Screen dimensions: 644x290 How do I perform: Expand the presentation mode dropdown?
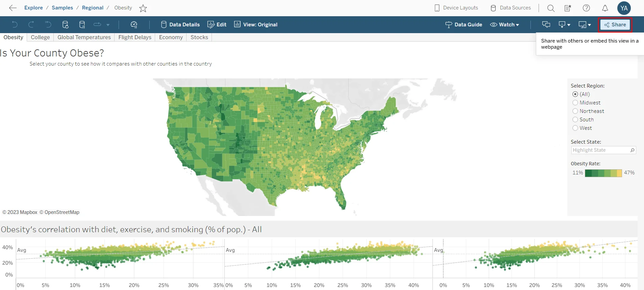(x=589, y=25)
